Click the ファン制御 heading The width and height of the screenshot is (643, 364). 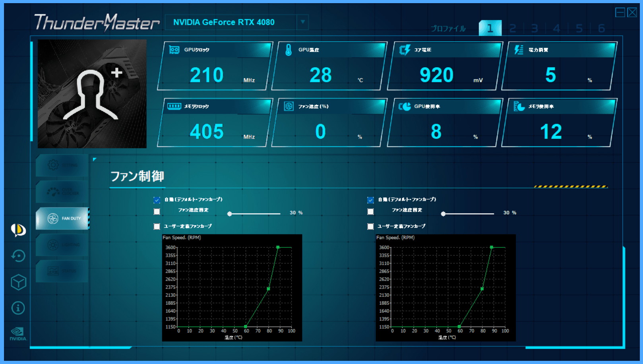[137, 176]
